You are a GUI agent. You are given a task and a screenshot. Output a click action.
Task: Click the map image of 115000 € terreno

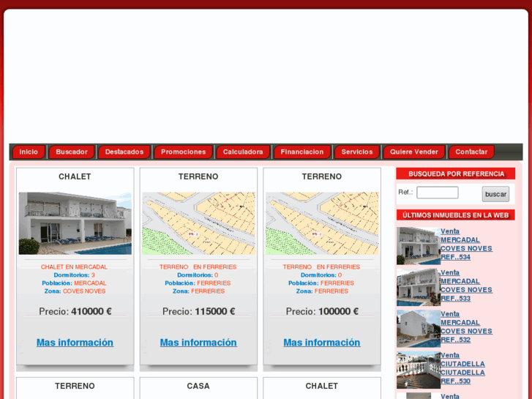click(x=198, y=223)
